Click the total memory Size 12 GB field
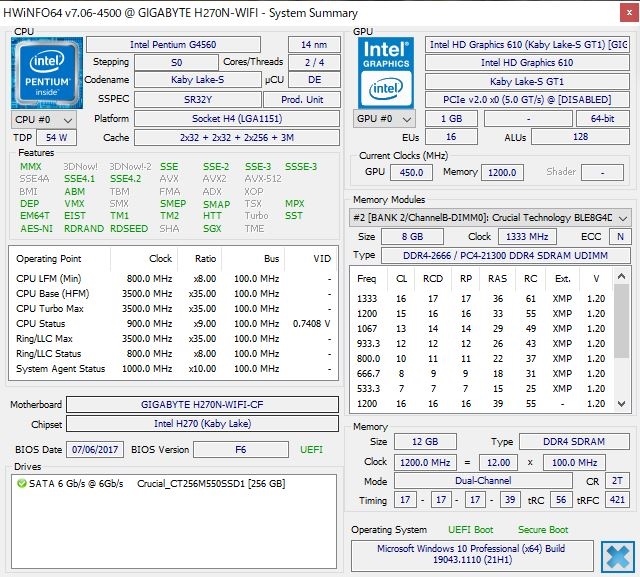The image size is (640, 577). [x=425, y=442]
